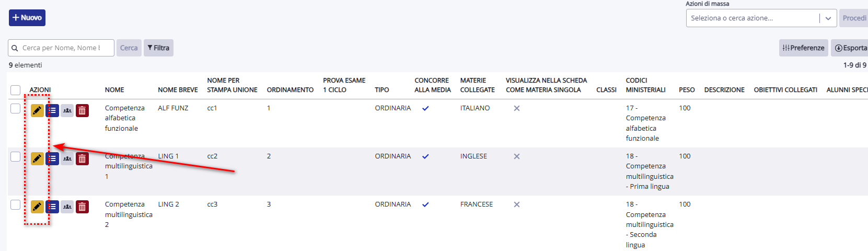The width and height of the screenshot is (868, 251).
Task: Delete LING 2 row using trash icon
Action: pyautogui.click(x=82, y=207)
